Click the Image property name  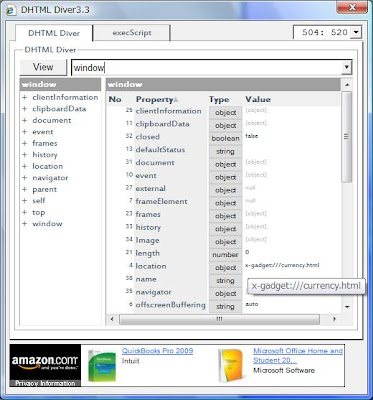click(x=147, y=240)
